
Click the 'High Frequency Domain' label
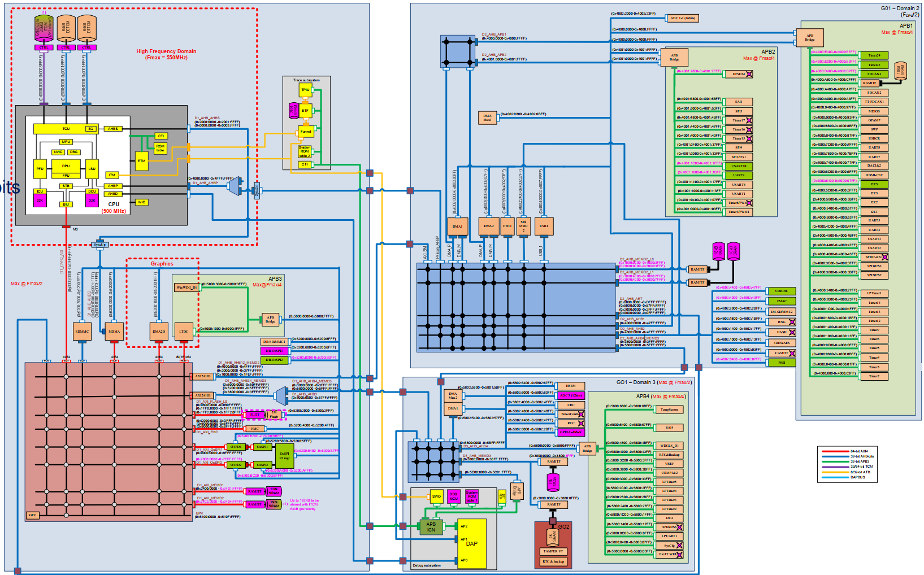(x=166, y=51)
